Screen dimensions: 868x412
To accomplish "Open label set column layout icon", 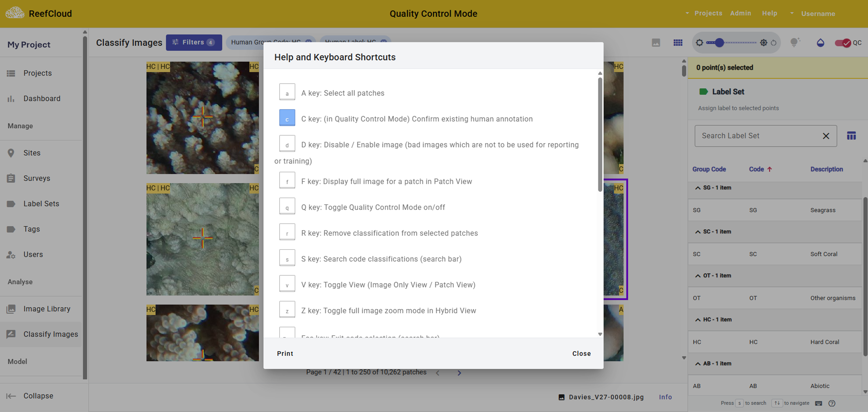I will [x=851, y=136].
